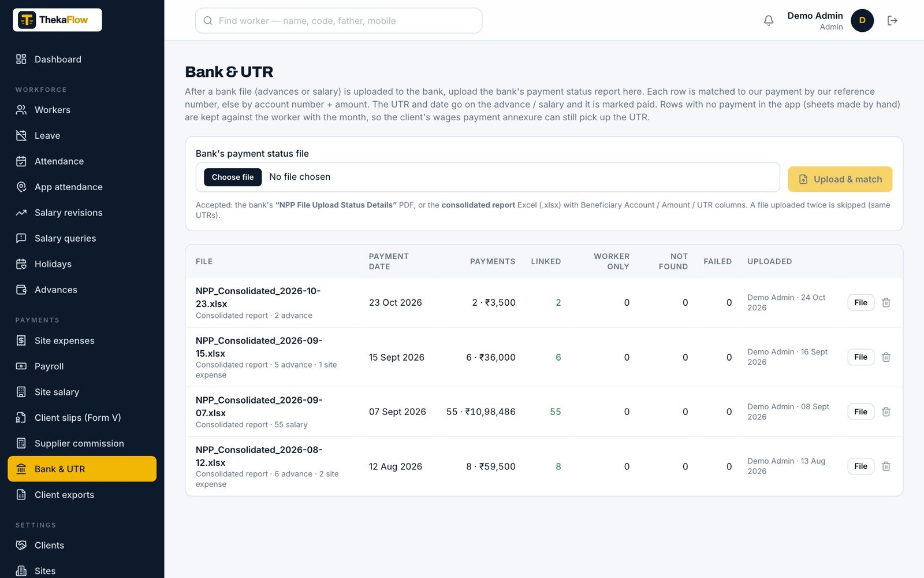This screenshot has height=578, width=924.
Task: Go to Salary revisions
Action: tap(82, 213)
